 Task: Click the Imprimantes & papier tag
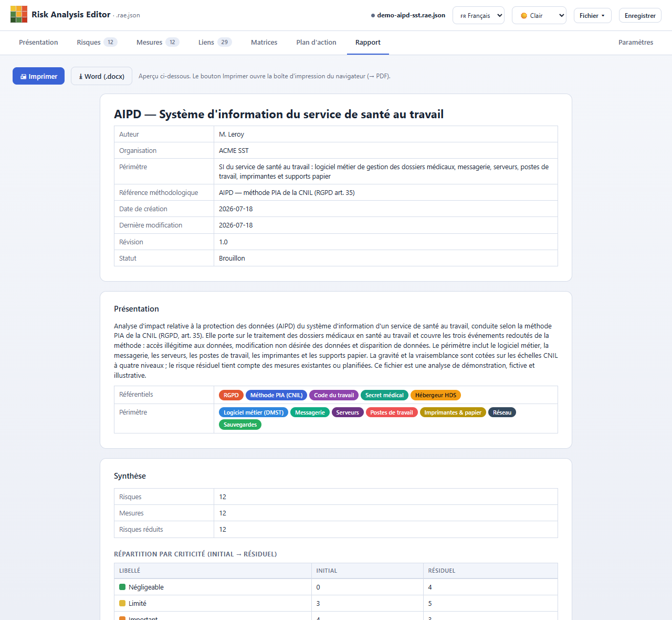pyautogui.click(x=453, y=412)
